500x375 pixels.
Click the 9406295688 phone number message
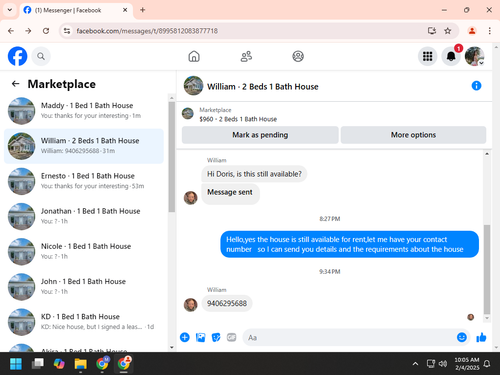227,303
